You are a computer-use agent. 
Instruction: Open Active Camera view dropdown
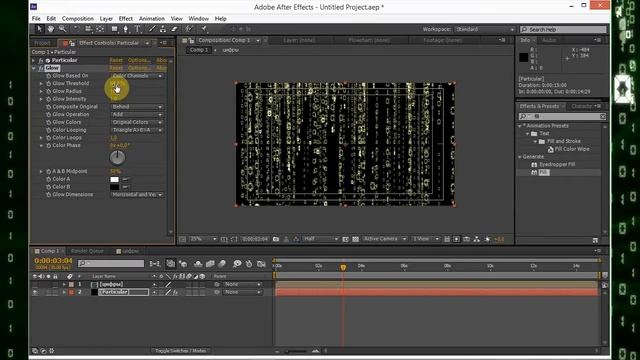[x=385, y=239]
